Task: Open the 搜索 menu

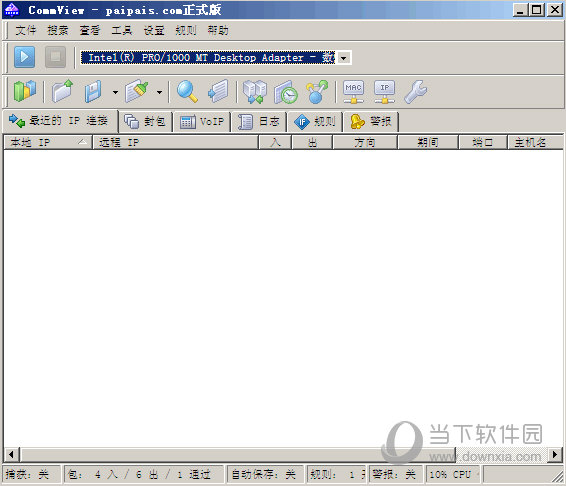Action: (x=58, y=30)
